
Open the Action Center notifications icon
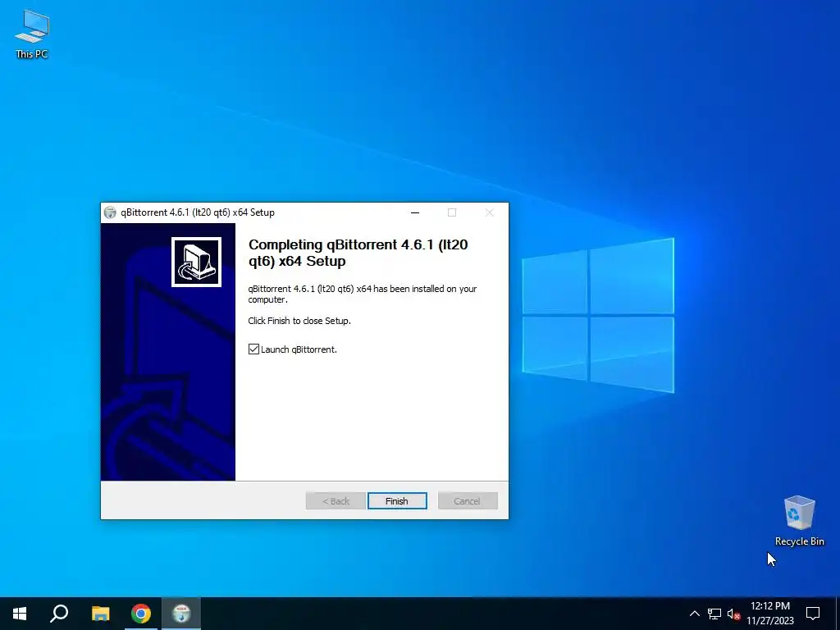point(813,614)
